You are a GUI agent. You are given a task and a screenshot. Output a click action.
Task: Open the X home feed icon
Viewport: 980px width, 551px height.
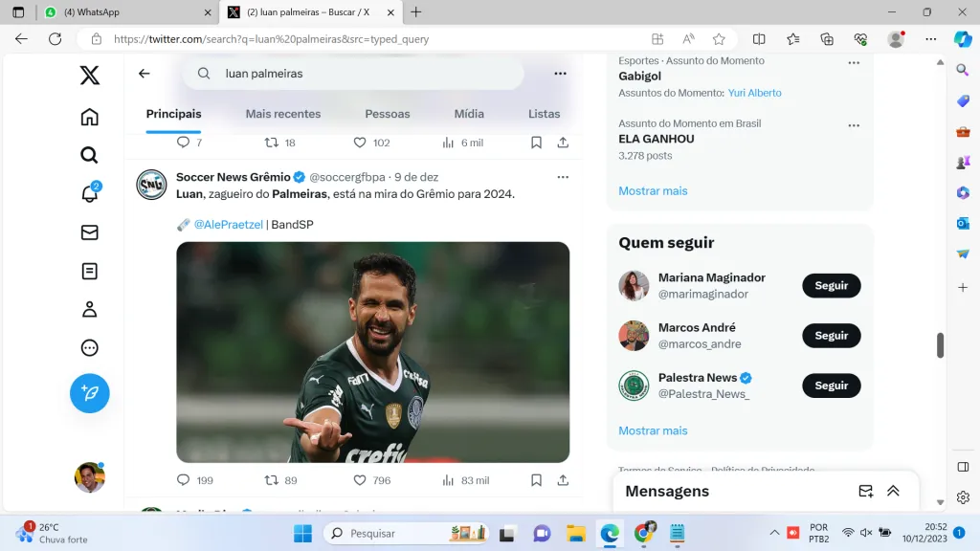89,117
